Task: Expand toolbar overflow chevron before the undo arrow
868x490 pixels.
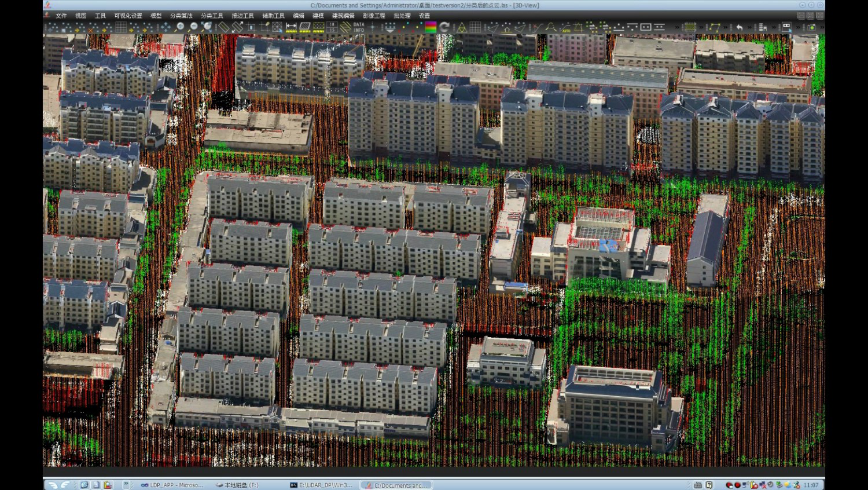Action: (726, 27)
